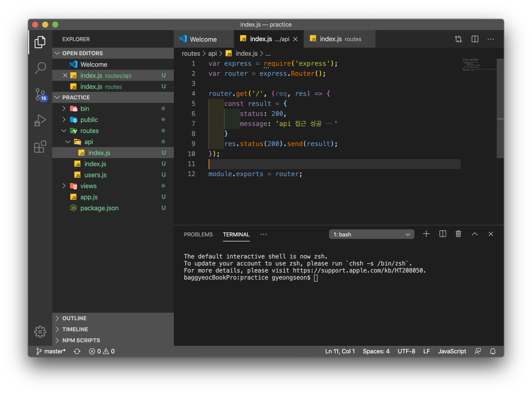
Task: Click line number 4 in the gutter
Action: [193, 94]
